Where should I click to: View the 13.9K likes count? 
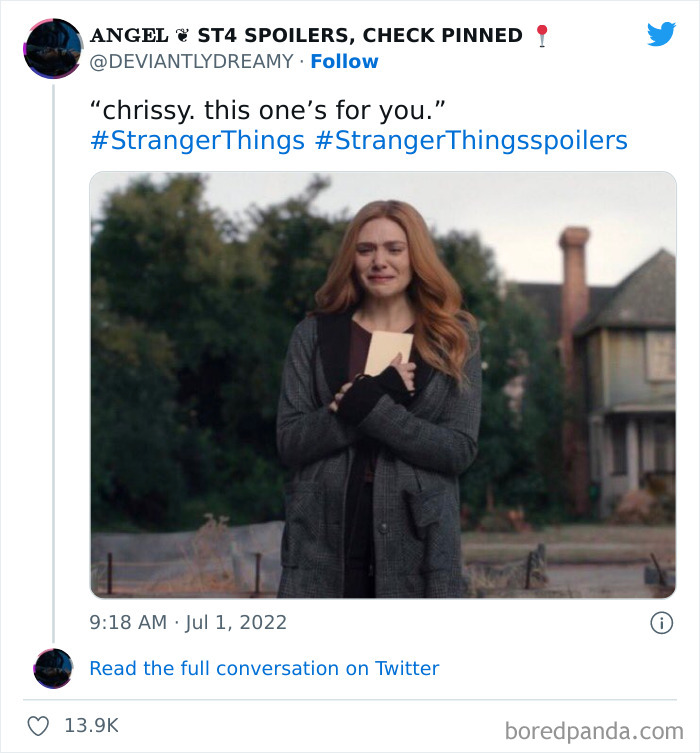[91, 726]
